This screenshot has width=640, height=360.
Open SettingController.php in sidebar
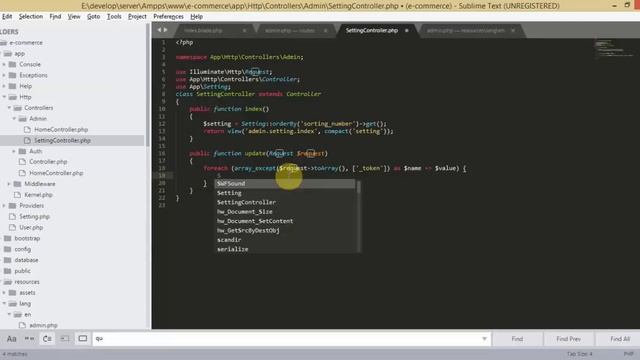pyautogui.click(x=62, y=140)
